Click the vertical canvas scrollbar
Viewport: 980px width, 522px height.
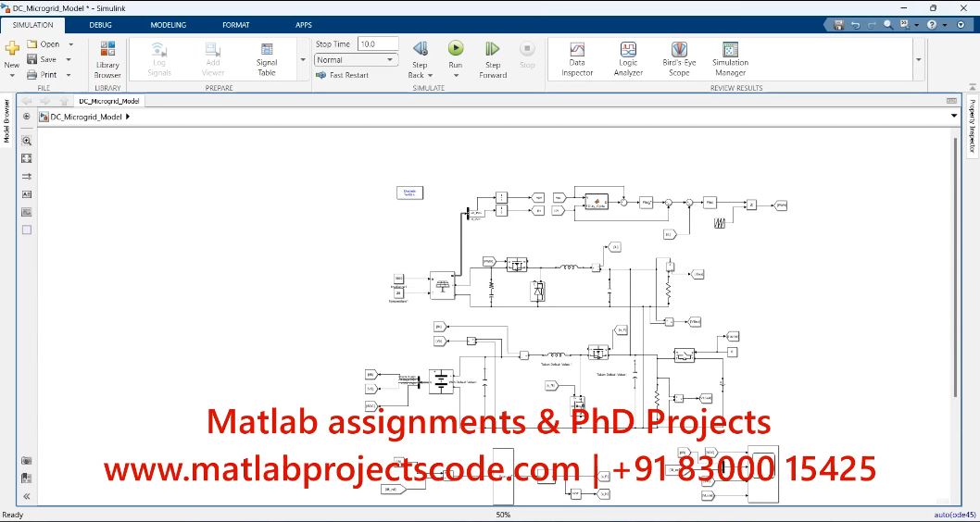[955, 266]
